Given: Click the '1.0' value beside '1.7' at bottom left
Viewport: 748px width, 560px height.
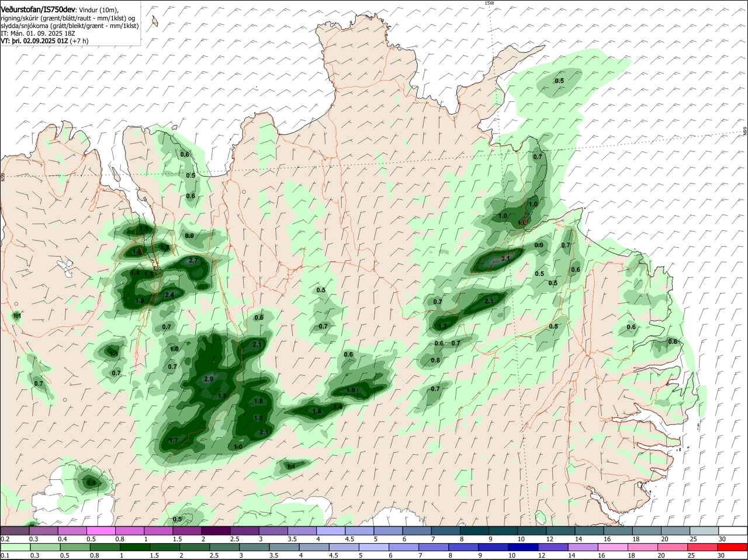Looking at the screenshot, I should coord(238,447).
